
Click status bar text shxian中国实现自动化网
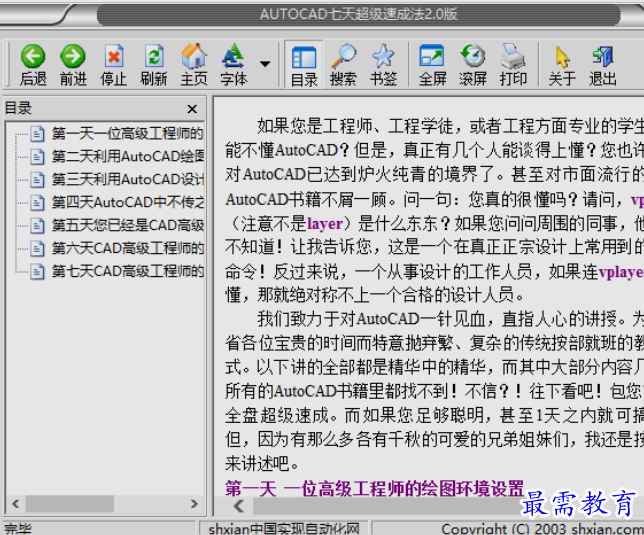click(x=284, y=528)
